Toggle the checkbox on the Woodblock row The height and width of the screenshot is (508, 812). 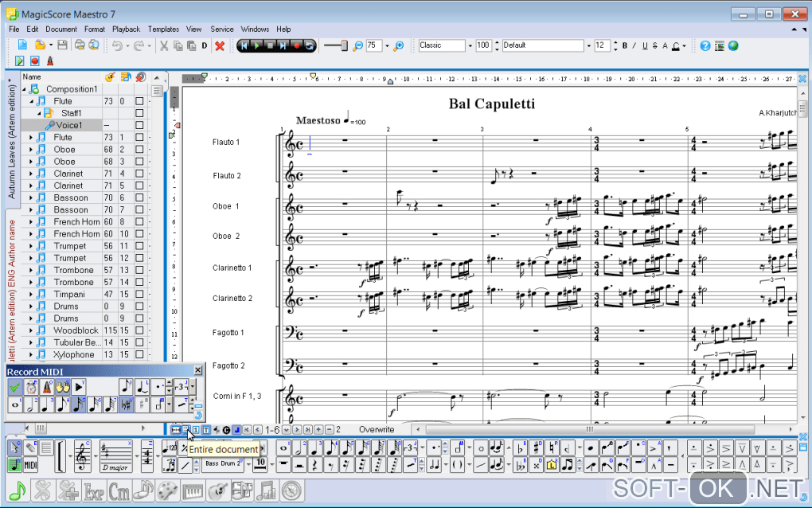[139, 330]
